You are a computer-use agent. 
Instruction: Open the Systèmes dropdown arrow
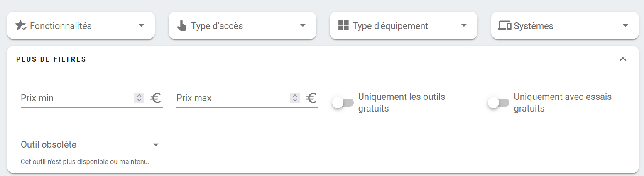(625, 25)
